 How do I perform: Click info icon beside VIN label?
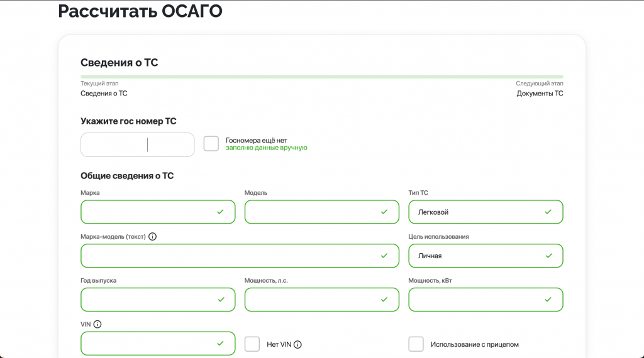pyautogui.click(x=97, y=325)
